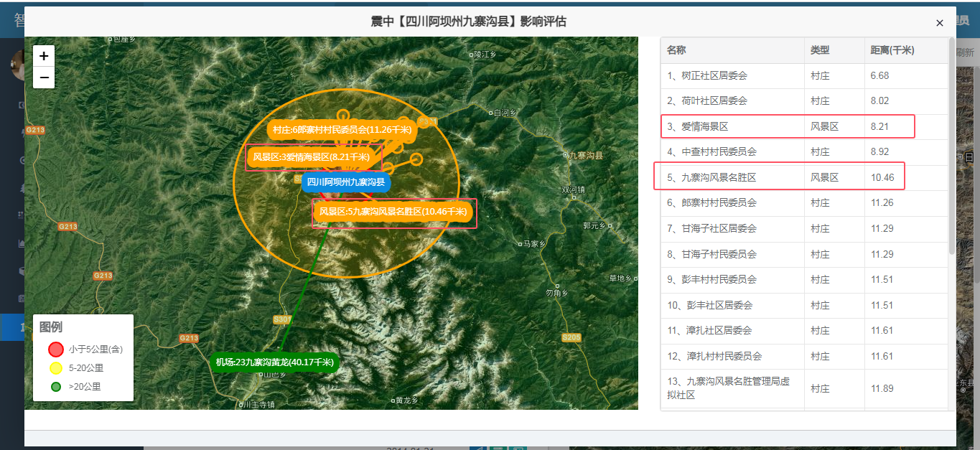
Task: Click the 风景区:5九寨沟风景名胜区 map label
Action: tap(393, 212)
